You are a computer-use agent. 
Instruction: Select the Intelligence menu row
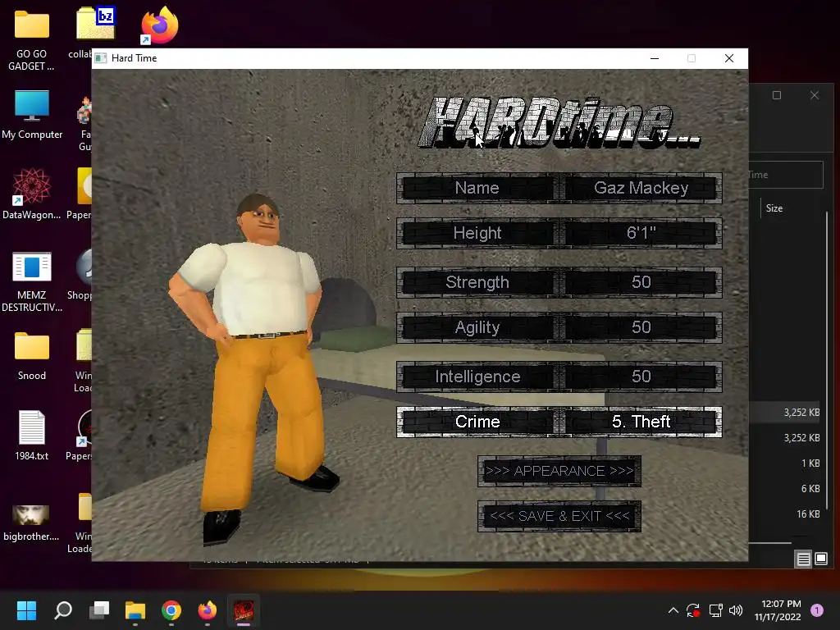point(559,377)
